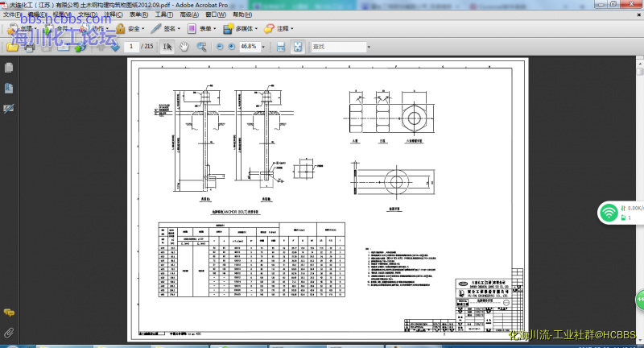Click the / 215 page count text
This screenshot has height=348, width=644.
tap(147, 47)
